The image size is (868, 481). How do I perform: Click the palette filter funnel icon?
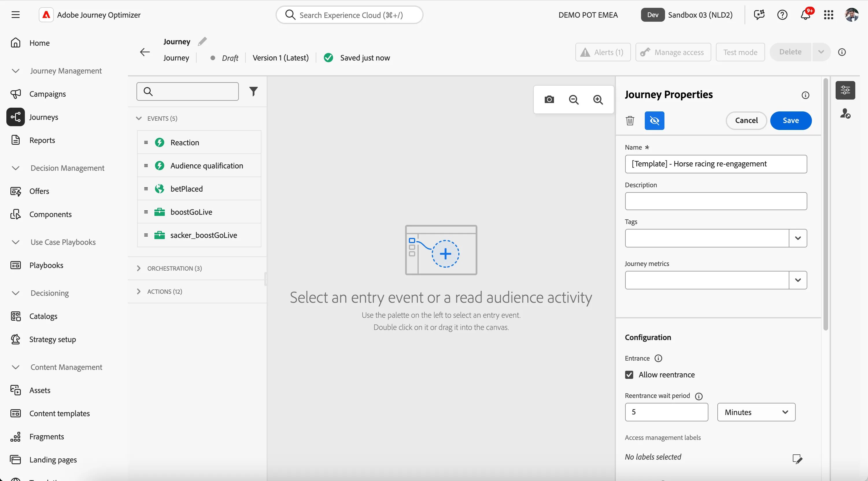point(253,91)
